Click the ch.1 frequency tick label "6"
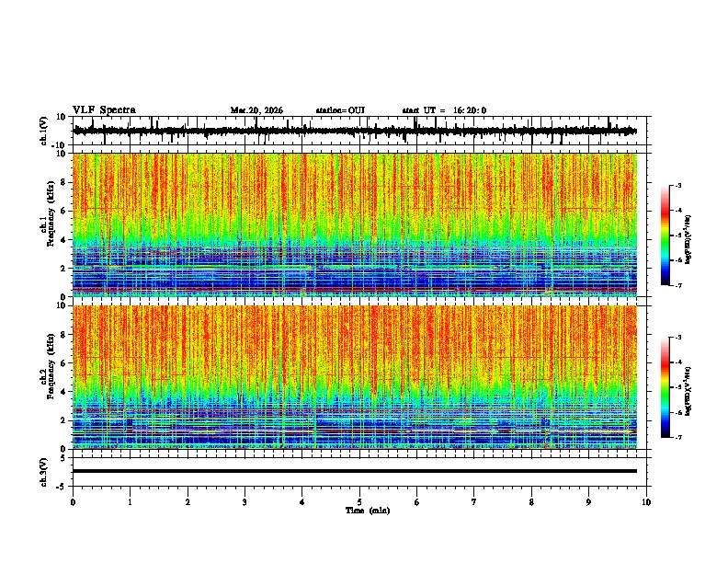This screenshot has height=563, width=728. click(63, 211)
